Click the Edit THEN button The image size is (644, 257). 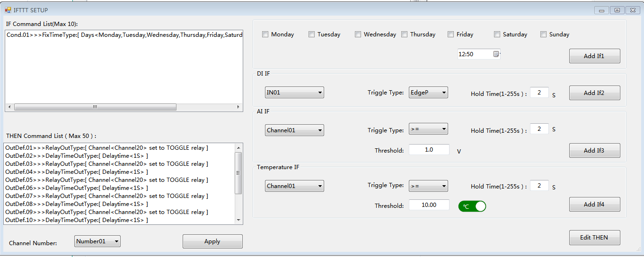point(594,238)
